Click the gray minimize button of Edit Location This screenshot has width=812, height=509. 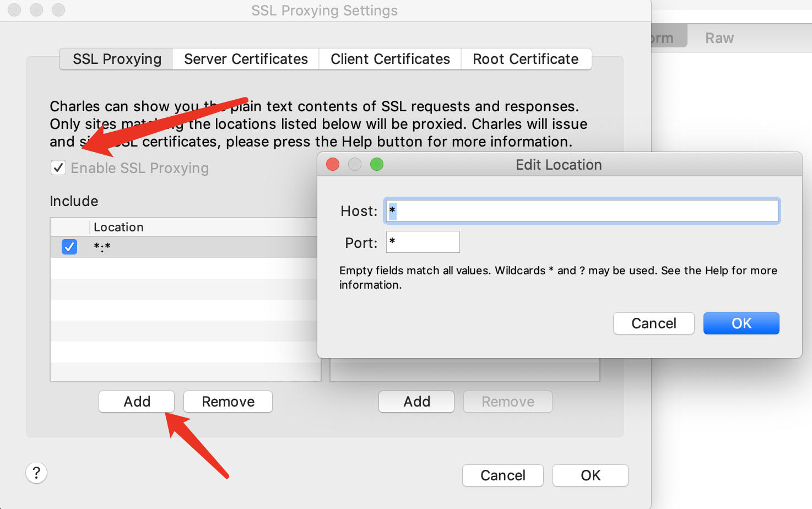point(355,164)
